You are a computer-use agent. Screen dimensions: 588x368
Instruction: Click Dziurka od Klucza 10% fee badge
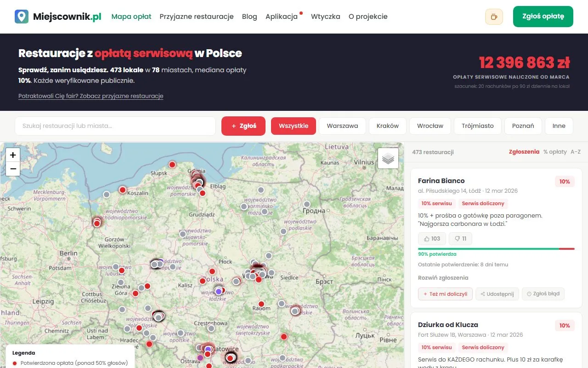tap(565, 326)
